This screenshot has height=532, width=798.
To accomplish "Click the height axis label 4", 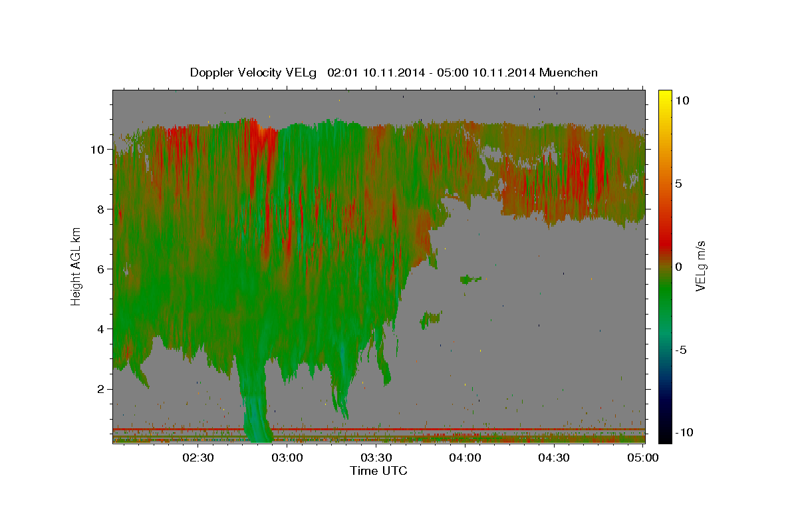I will click(x=101, y=329).
